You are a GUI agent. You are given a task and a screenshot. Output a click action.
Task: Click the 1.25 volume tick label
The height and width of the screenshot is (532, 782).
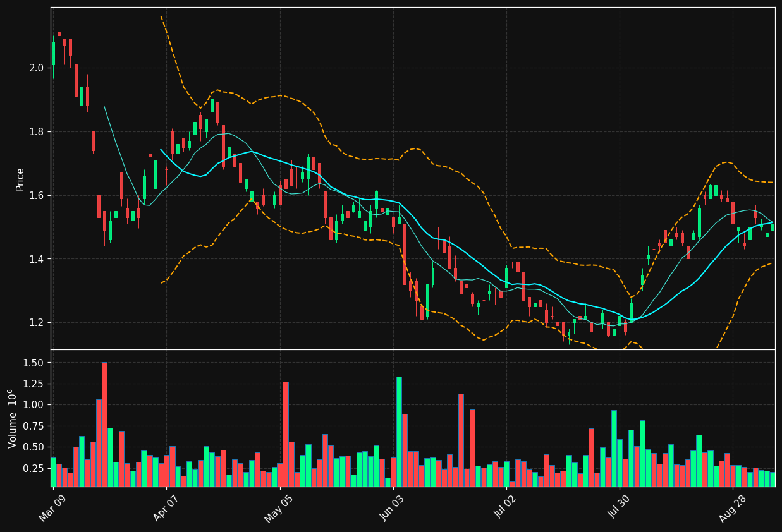tap(35, 384)
